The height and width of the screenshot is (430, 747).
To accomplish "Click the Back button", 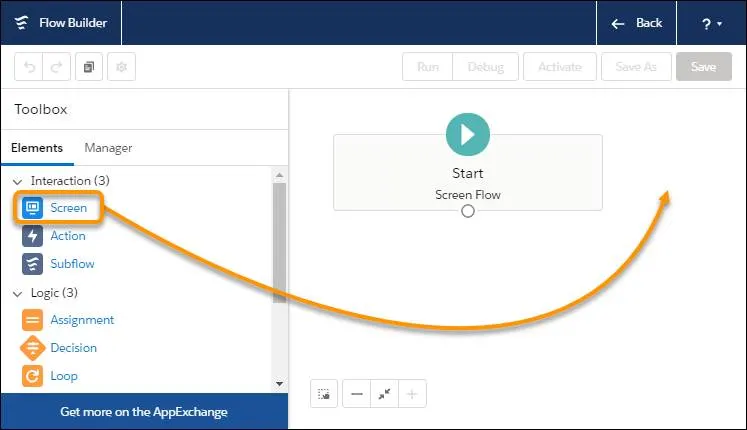I will point(636,23).
